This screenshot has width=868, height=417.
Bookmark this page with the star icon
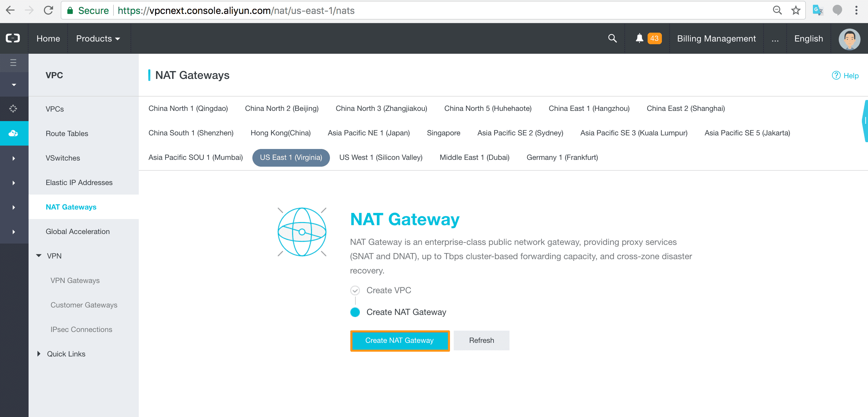796,11
